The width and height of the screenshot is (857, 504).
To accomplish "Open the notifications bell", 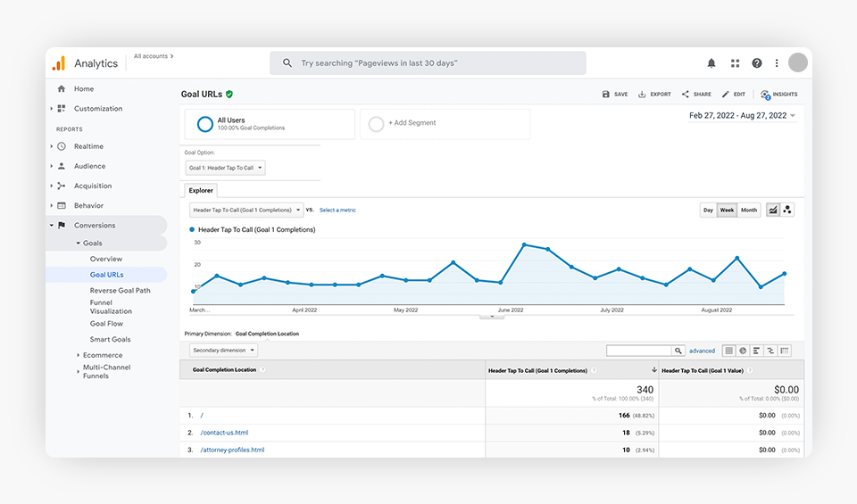I will tap(711, 63).
